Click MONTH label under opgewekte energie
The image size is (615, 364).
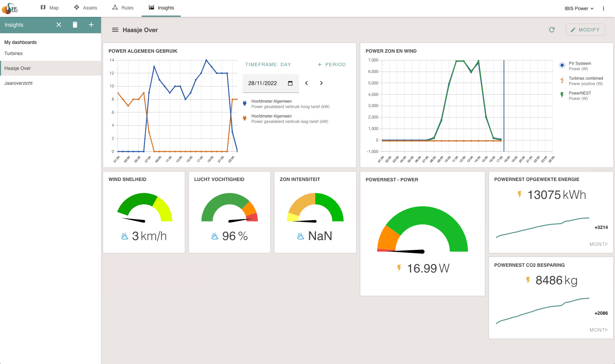598,244
